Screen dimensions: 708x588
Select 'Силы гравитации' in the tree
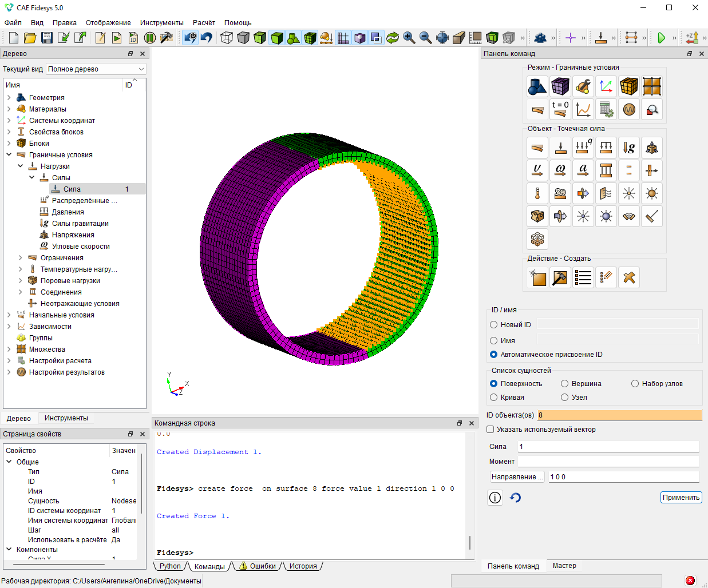80,224
